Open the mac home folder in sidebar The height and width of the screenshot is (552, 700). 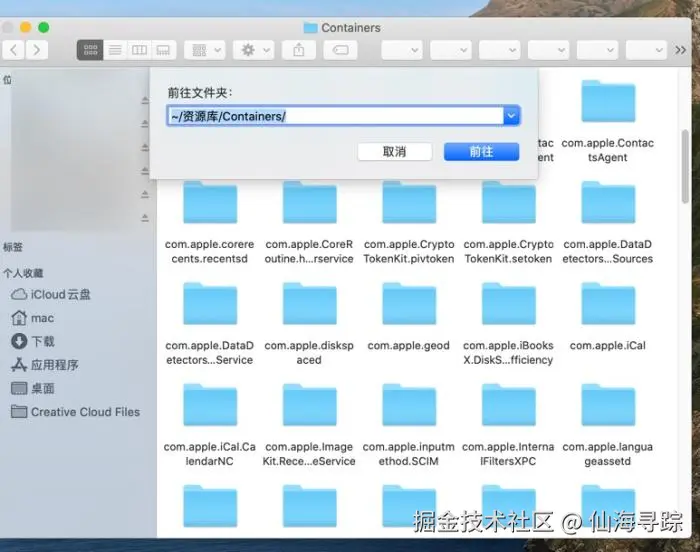(32, 318)
